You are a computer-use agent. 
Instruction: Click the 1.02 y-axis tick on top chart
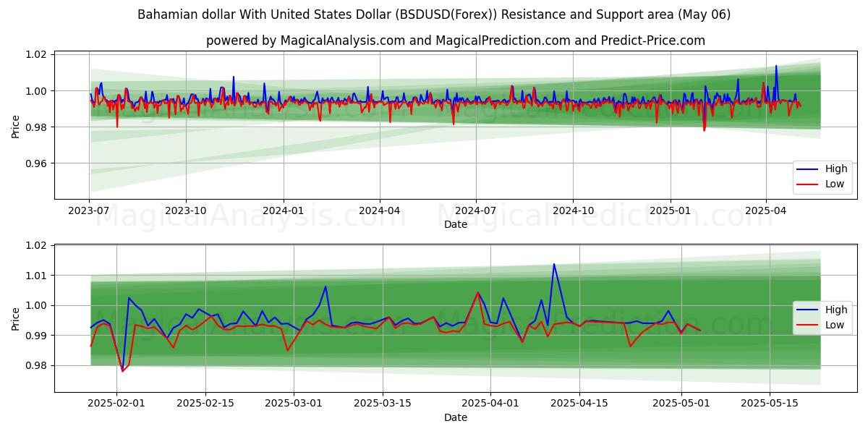(38, 54)
